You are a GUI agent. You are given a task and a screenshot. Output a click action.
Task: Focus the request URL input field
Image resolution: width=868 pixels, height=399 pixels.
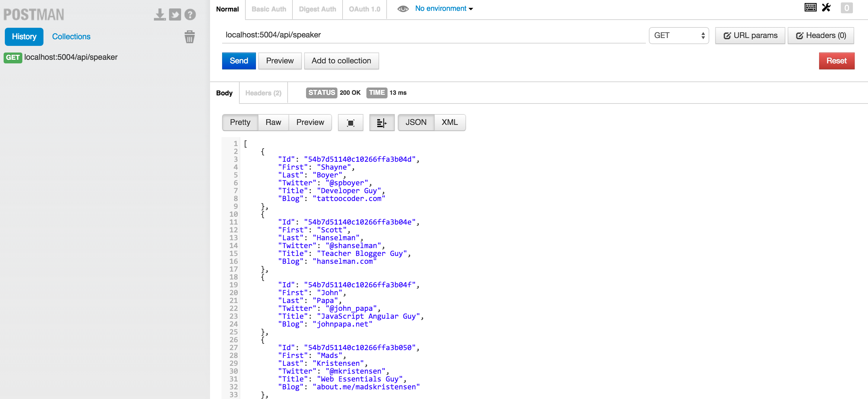pos(434,35)
